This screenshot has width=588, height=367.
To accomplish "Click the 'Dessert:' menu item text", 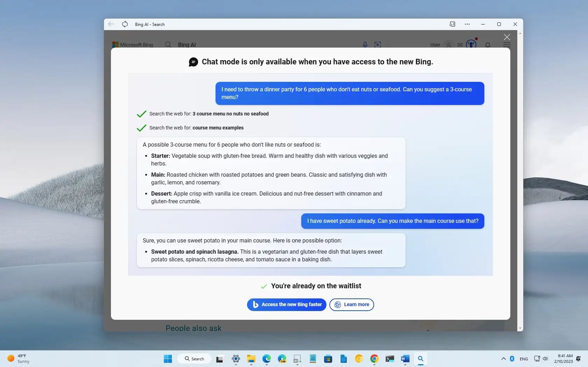I will click(162, 193).
